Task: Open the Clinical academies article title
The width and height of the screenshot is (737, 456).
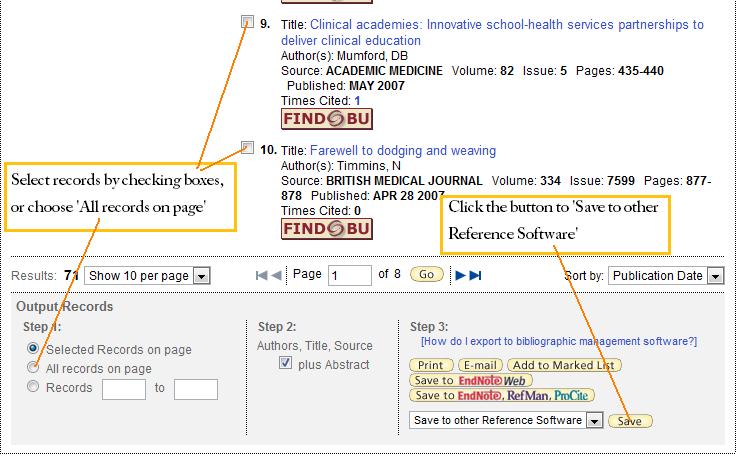Action: click(492, 32)
